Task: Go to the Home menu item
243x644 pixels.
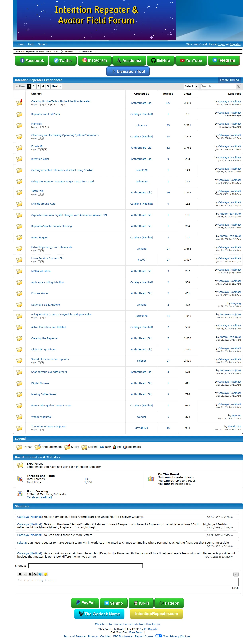Action: click(20, 44)
